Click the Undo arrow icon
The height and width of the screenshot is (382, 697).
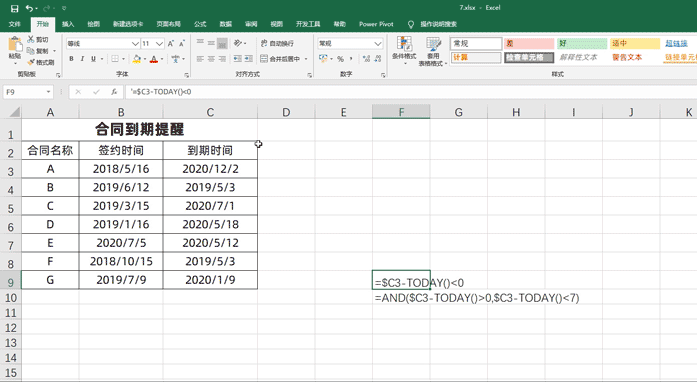point(29,8)
